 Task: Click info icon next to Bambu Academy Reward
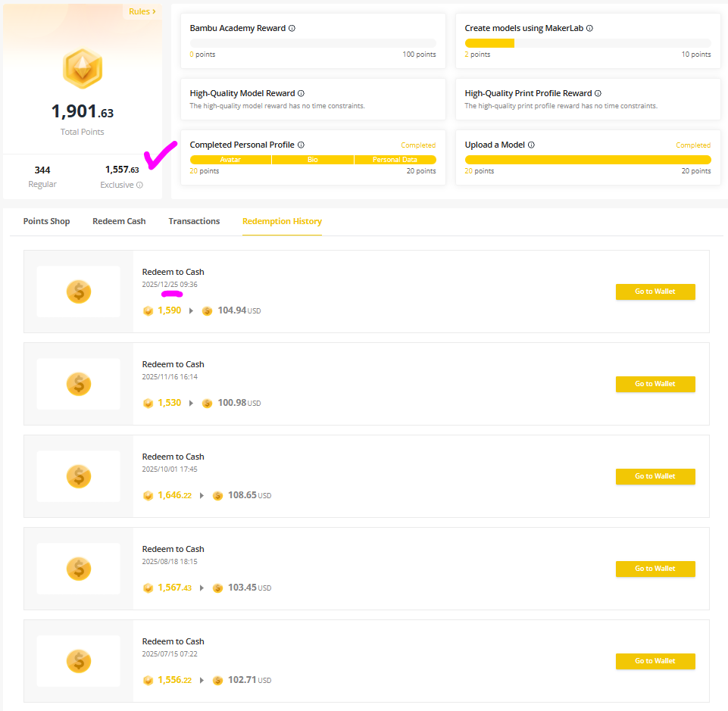[292, 29]
